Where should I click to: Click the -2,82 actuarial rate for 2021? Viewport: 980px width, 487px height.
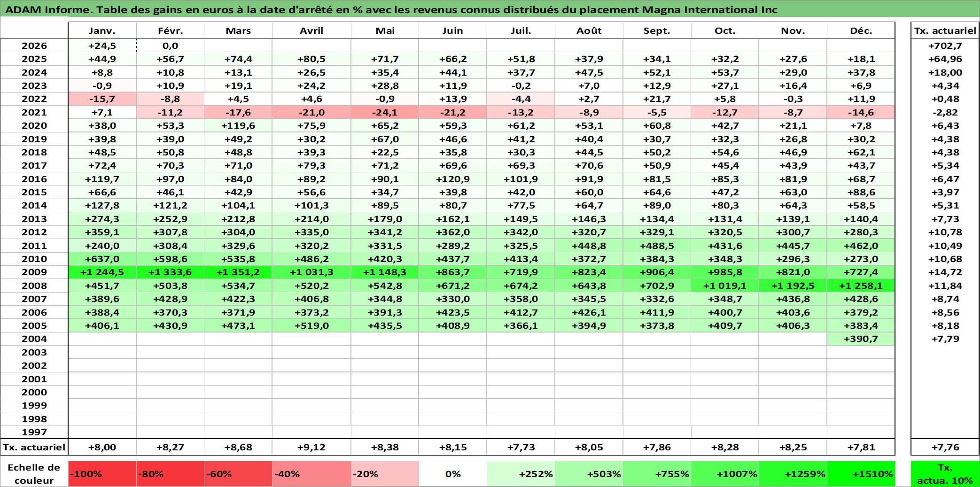(945, 112)
